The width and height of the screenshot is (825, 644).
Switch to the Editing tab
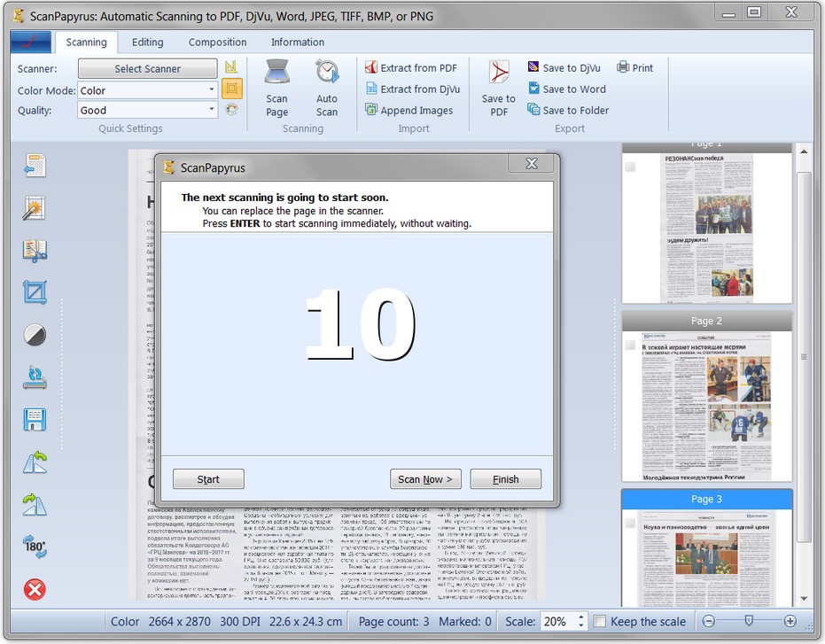coord(147,43)
